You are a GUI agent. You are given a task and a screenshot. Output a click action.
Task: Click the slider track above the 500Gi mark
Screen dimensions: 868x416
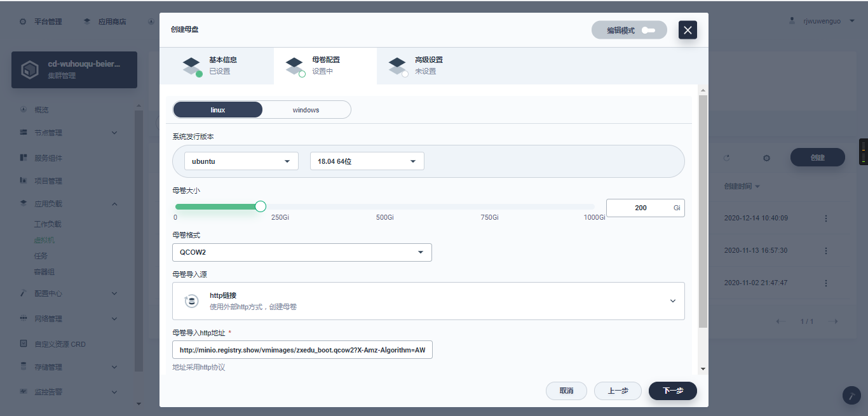point(384,206)
